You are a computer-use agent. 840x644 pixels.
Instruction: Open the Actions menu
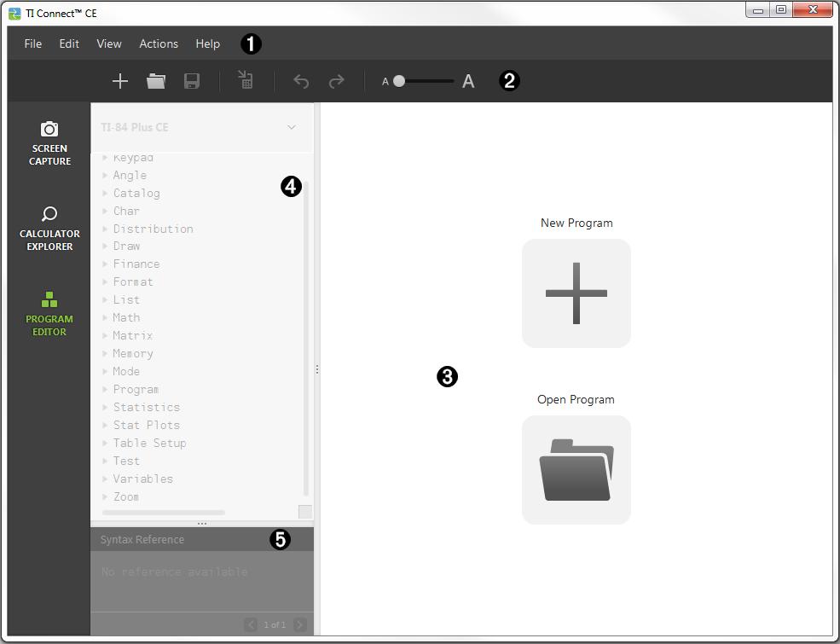[159, 44]
